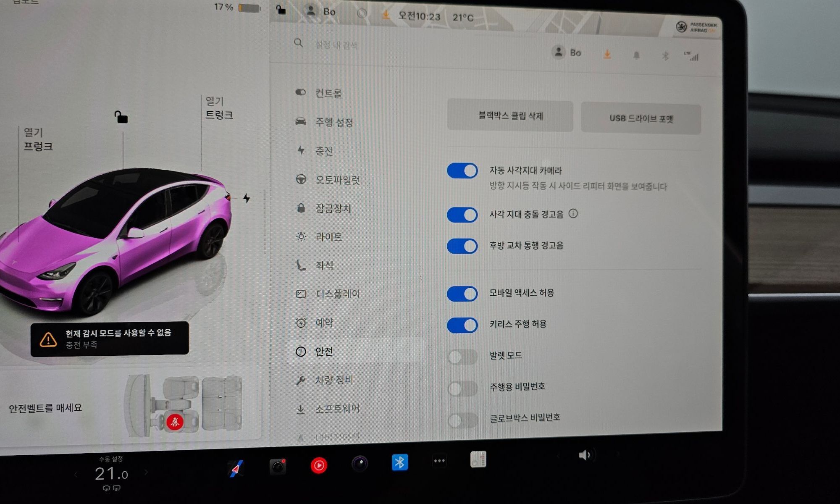840x504 pixels.
Task: Tap the search magnifier icon
Action: tap(298, 42)
